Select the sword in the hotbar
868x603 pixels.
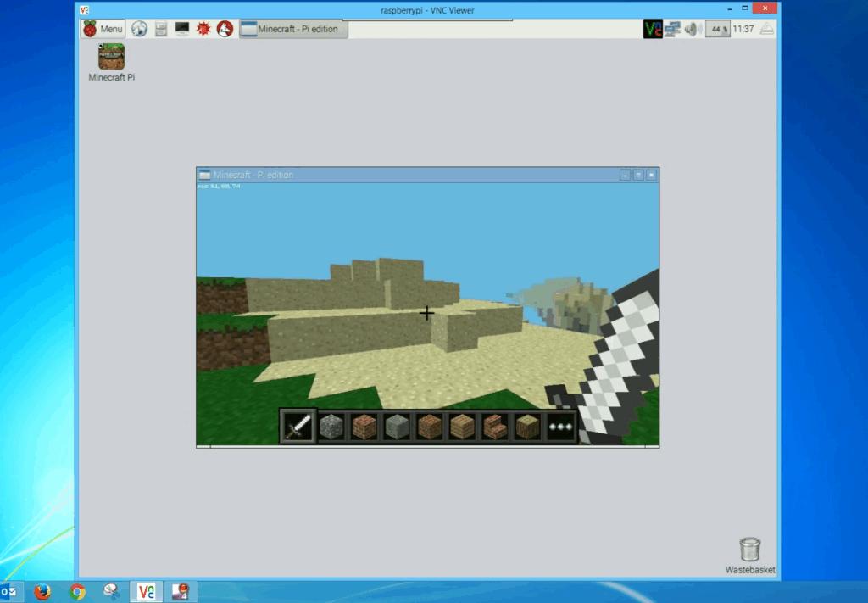pyautogui.click(x=297, y=425)
